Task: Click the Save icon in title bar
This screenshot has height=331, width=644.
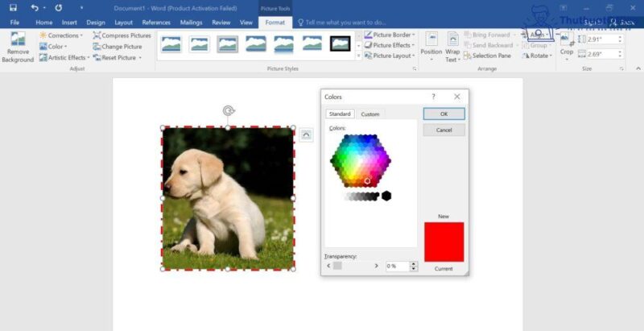Action: (x=14, y=8)
